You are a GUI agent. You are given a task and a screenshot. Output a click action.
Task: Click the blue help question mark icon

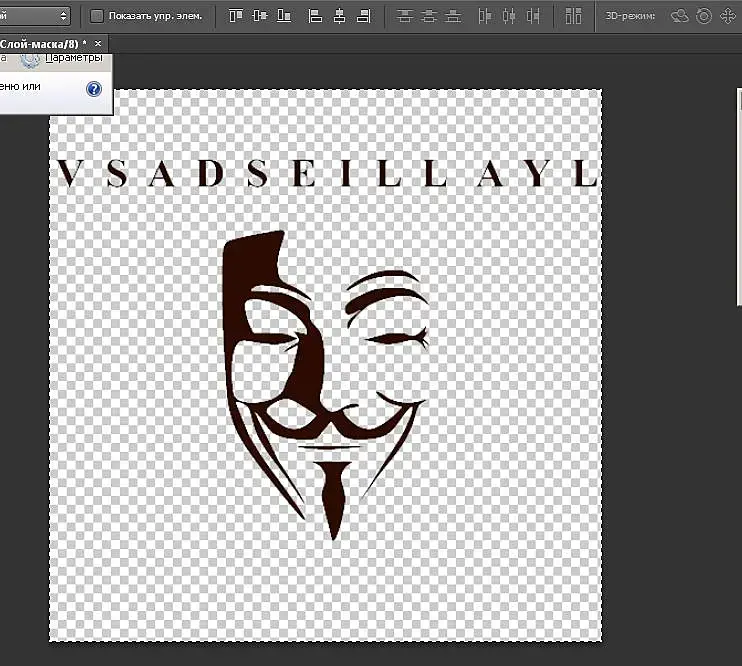(94, 89)
